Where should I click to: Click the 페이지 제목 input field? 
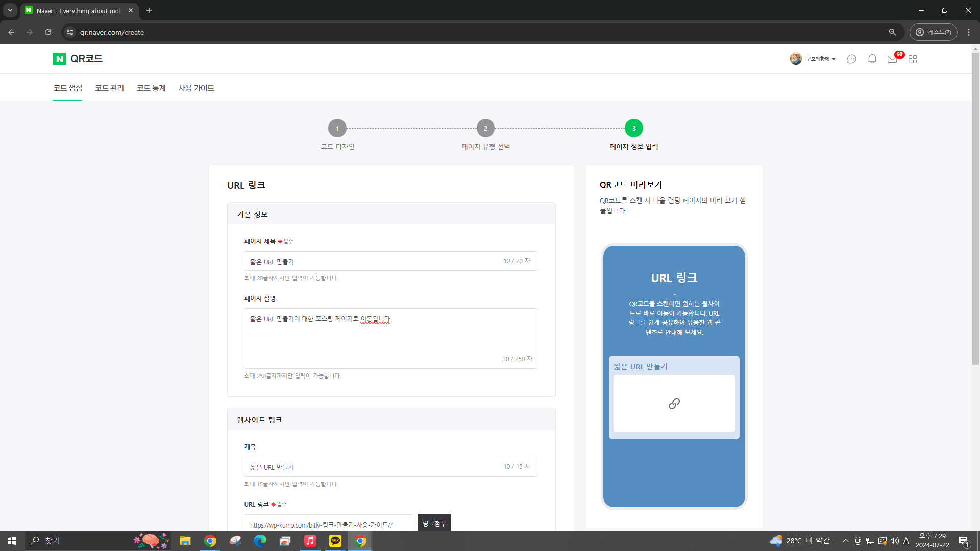391,261
